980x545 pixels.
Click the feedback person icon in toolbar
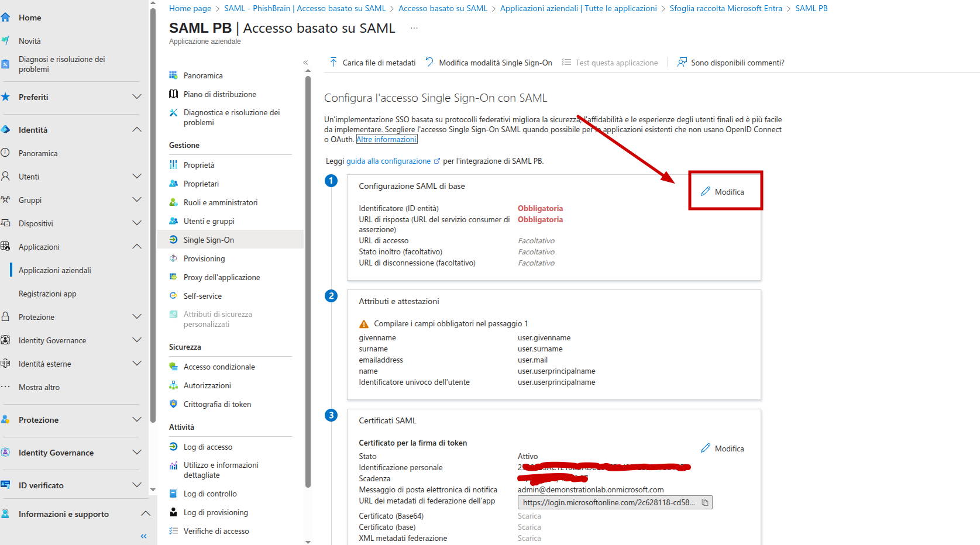pyautogui.click(x=682, y=62)
